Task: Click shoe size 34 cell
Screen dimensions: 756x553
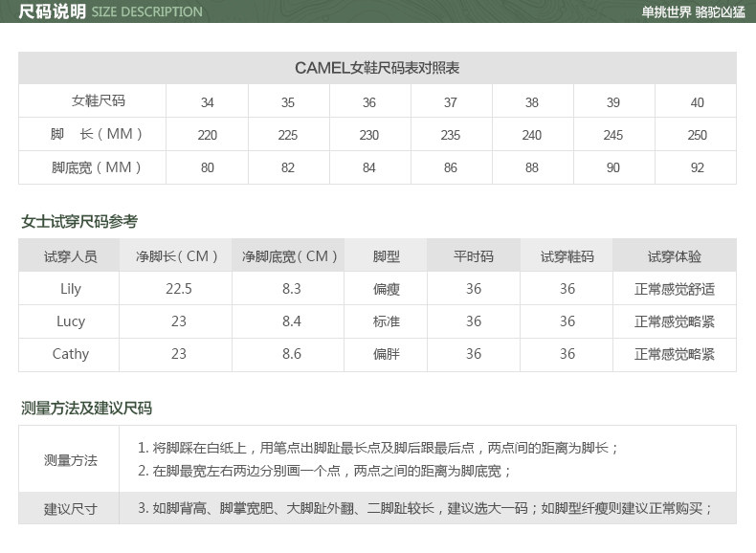Action: 208,102
